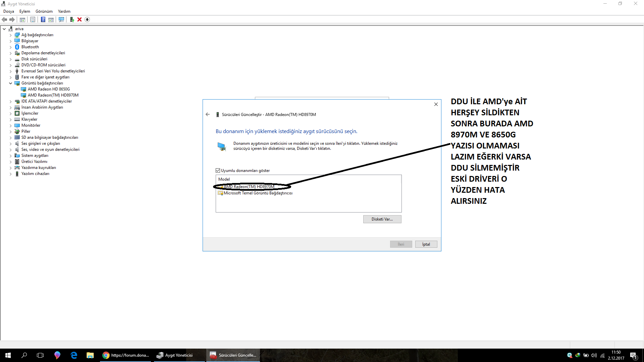Collapse 'Görüntü bağdaştırıcıları' tree node
Image resolution: width=644 pixels, height=362 pixels.
(10, 83)
